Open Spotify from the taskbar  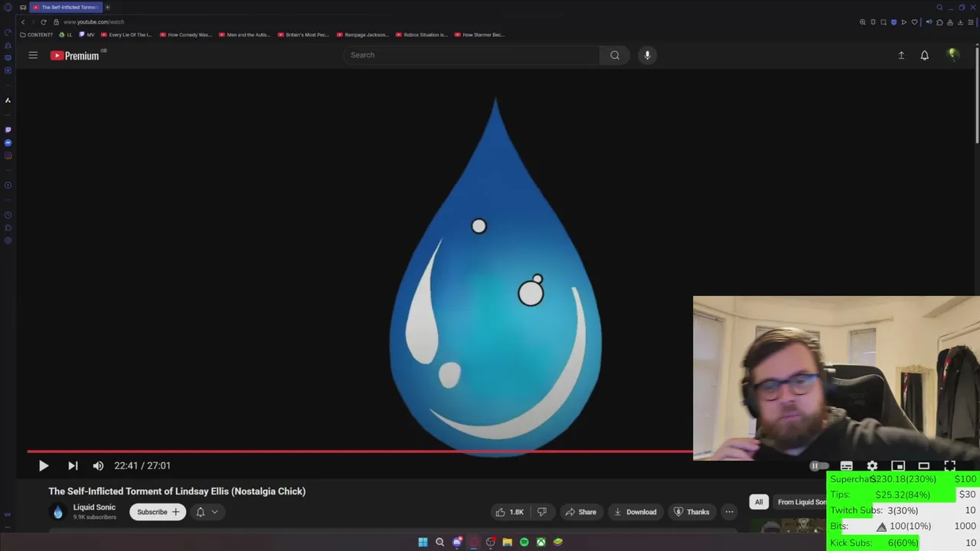click(x=524, y=542)
